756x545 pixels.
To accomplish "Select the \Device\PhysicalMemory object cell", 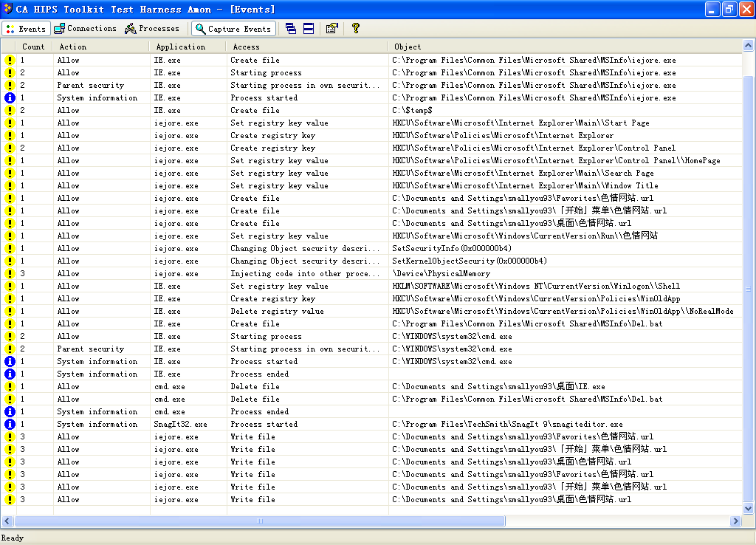I will 441,273.
